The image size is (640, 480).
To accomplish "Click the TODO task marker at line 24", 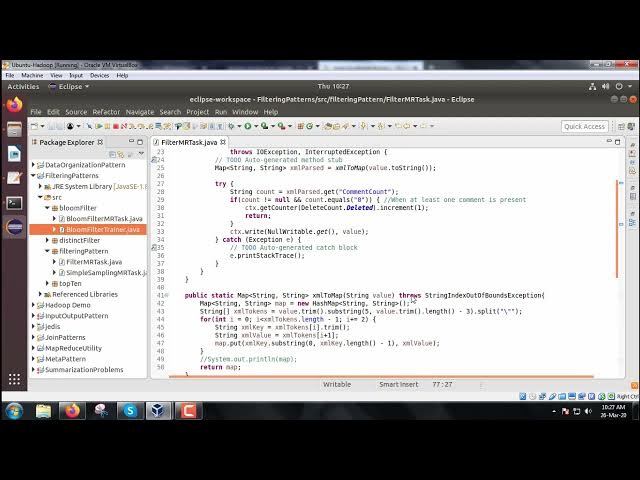I will 154,160.
